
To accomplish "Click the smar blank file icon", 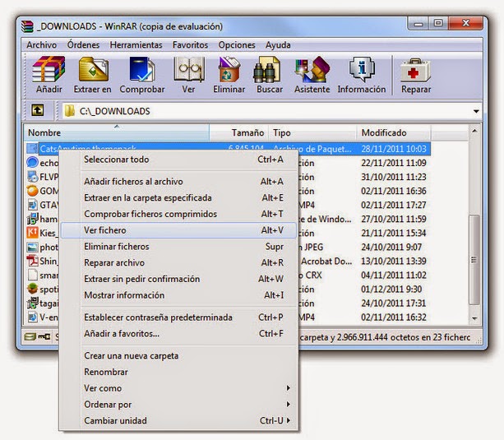I will click(x=32, y=275).
